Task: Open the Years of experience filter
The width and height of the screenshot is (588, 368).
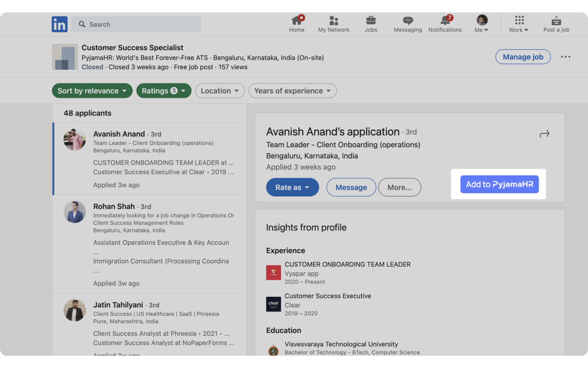Action: [x=292, y=91]
